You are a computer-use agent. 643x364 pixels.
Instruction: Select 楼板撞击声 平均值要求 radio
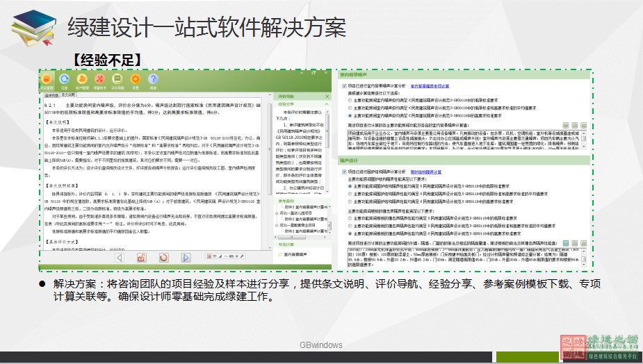(x=350, y=226)
